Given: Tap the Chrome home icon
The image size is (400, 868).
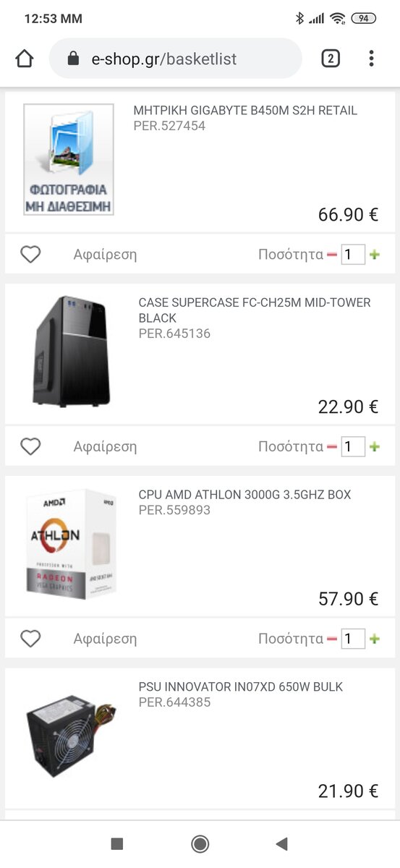Looking at the screenshot, I should tap(25, 59).
